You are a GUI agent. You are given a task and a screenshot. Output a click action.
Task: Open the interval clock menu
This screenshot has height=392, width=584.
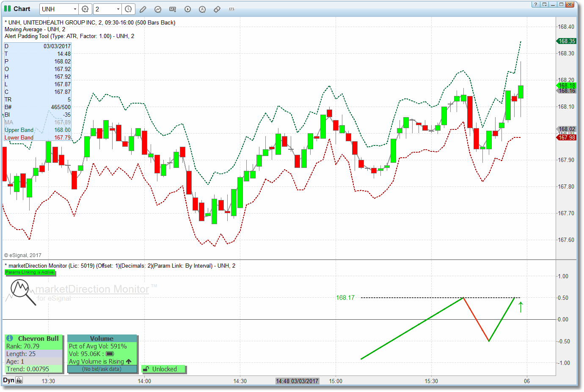coord(128,9)
